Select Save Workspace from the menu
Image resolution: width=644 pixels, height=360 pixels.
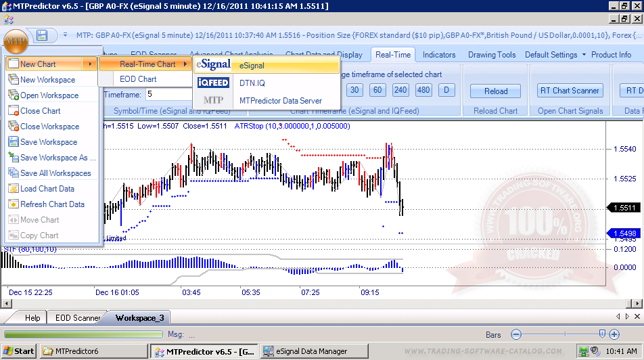pyautogui.click(x=48, y=142)
